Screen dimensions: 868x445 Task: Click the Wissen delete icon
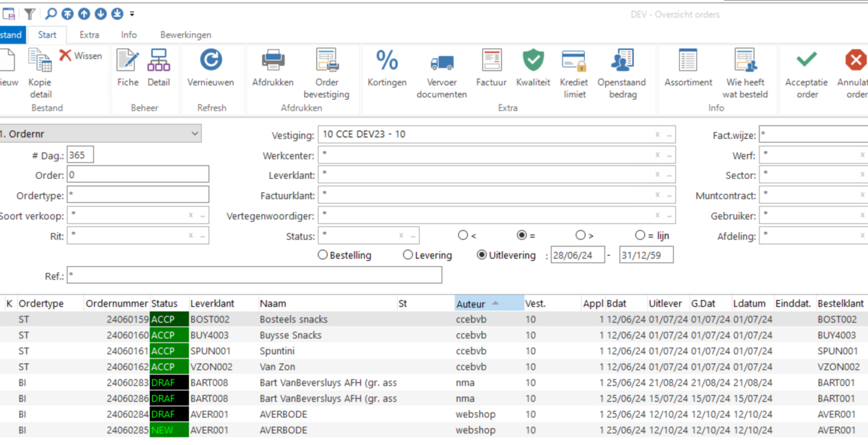[x=65, y=55]
